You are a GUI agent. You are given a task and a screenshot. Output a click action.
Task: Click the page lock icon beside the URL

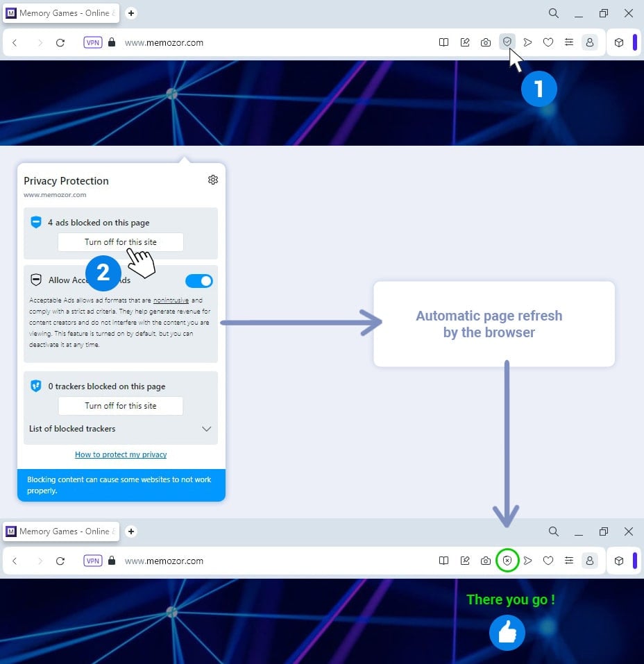pos(111,42)
